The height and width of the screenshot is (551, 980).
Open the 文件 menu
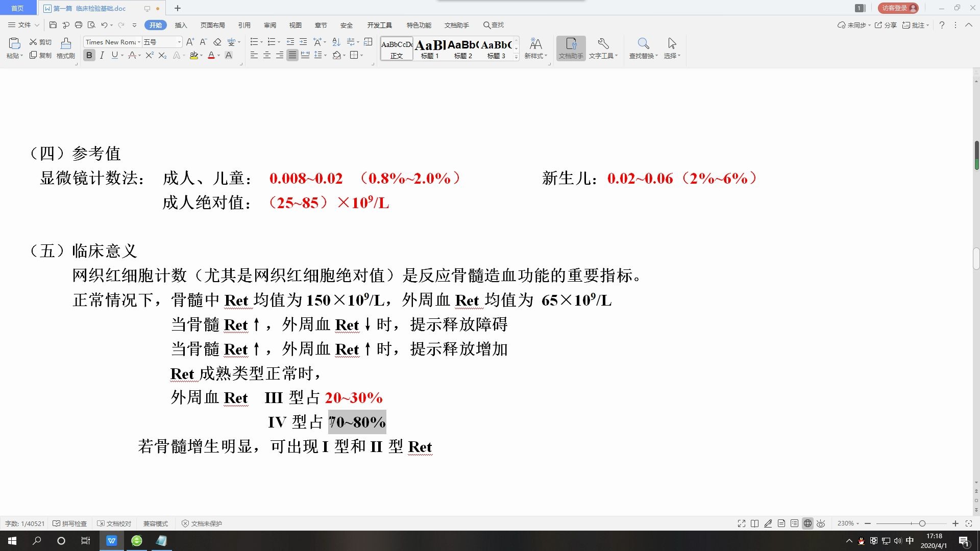(x=23, y=25)
